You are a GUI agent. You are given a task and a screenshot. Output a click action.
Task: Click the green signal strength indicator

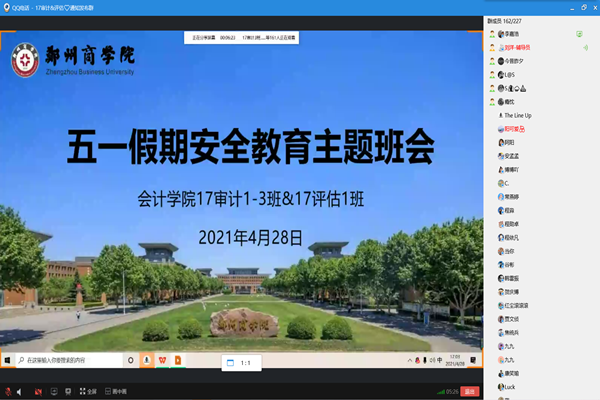441,392
